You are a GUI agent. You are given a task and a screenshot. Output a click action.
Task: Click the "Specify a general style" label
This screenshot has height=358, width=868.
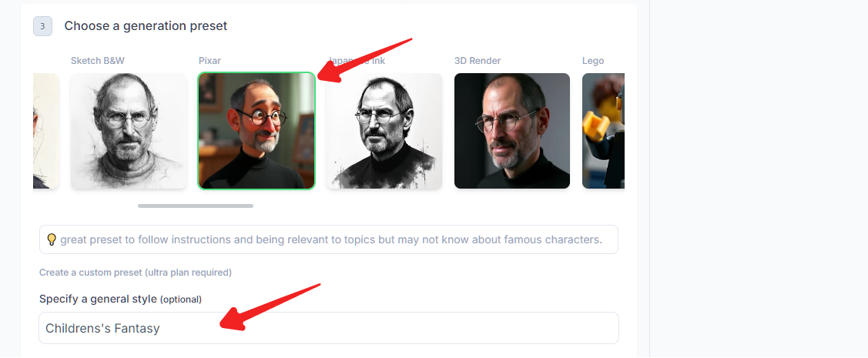(98, 299)
